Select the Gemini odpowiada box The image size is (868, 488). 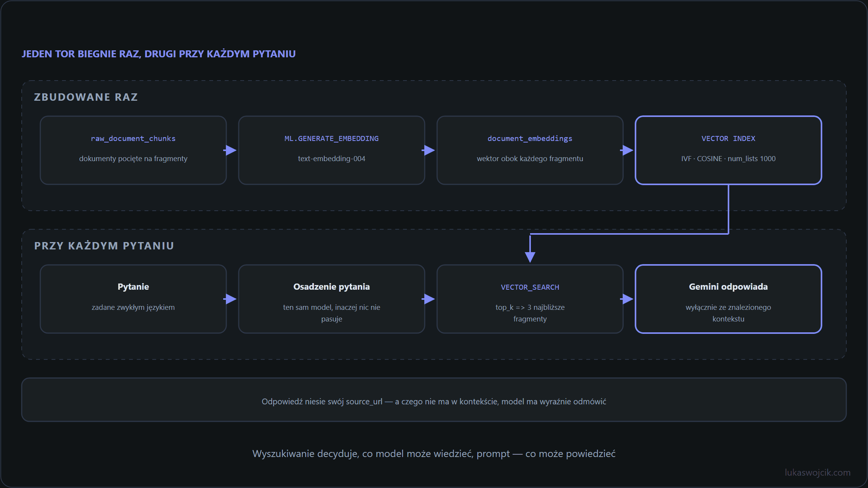click(x=728, y=299)
